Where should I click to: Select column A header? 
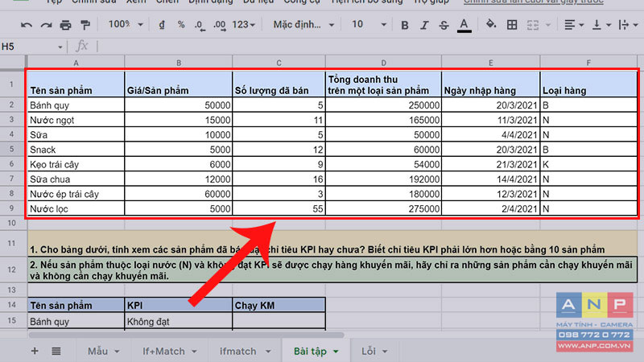(76, 63)
